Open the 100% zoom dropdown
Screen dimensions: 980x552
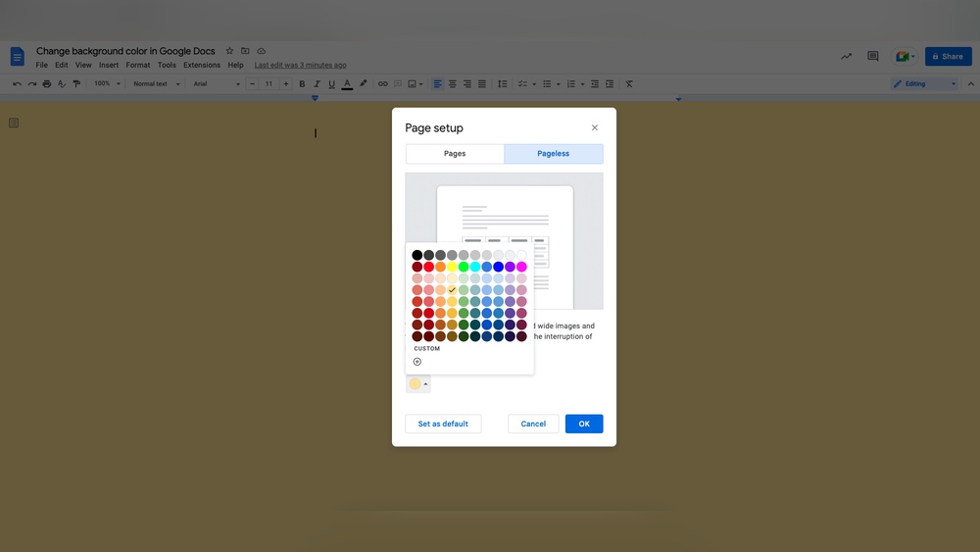click(107, 83)
